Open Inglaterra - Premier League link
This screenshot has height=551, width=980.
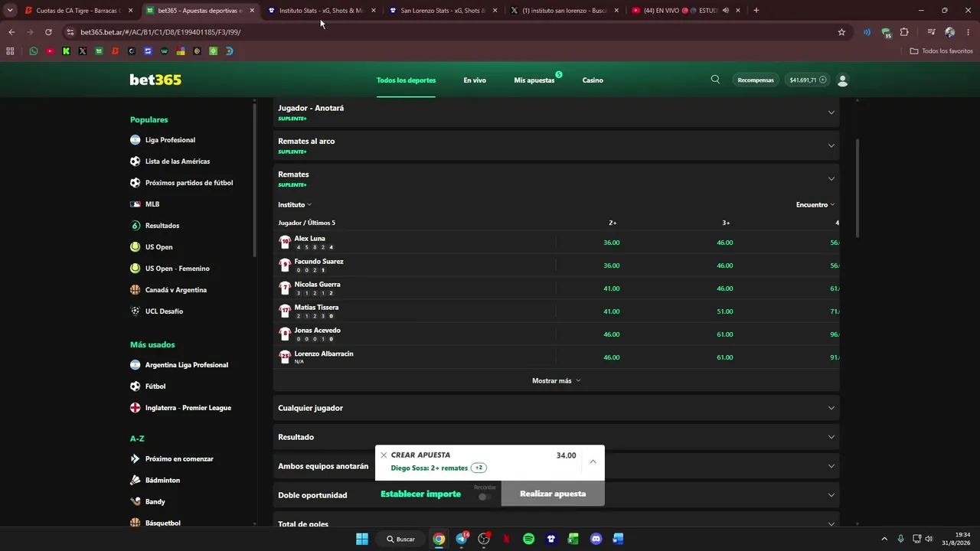point(188,408)
